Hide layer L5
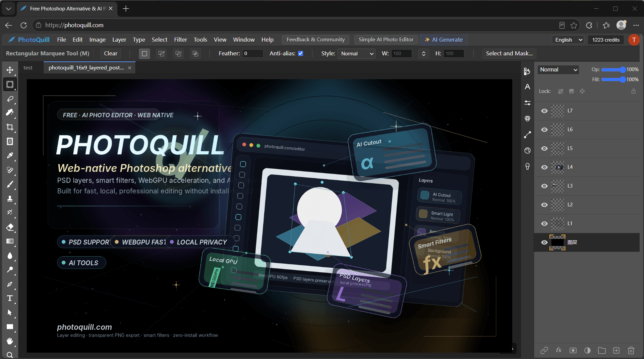The width and height of the screenshot is (644, 359). click(544, 148)
